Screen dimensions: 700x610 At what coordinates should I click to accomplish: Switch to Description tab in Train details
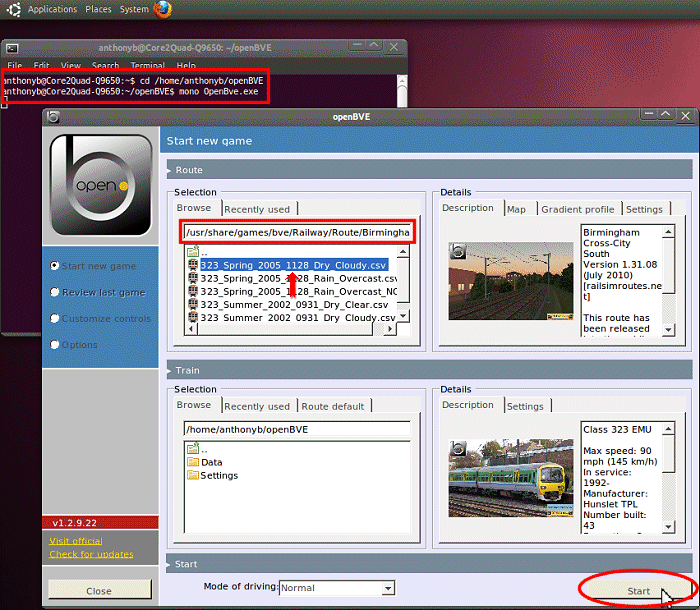pos(468,405)
